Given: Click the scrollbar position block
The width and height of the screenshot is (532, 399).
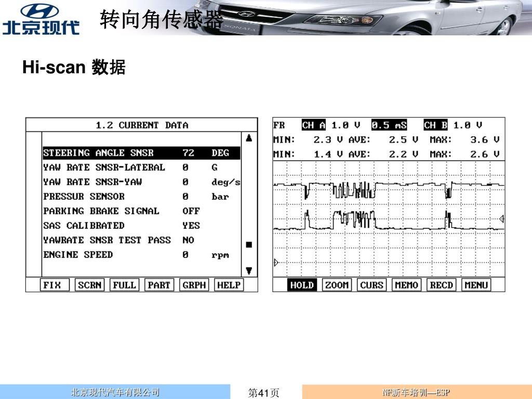Looking at the screenshot, I should (249, 245).
